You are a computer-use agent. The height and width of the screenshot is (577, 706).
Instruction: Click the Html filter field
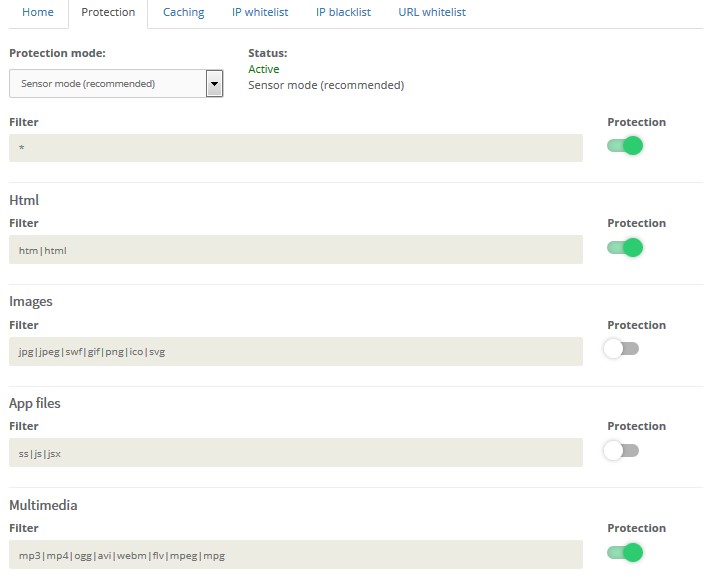click(295, 250)
